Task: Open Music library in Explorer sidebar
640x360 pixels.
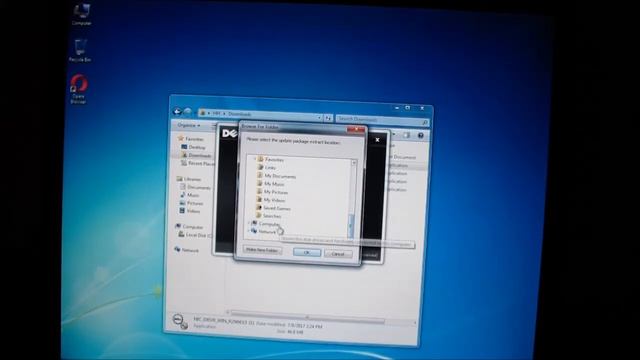Action: 190,195
